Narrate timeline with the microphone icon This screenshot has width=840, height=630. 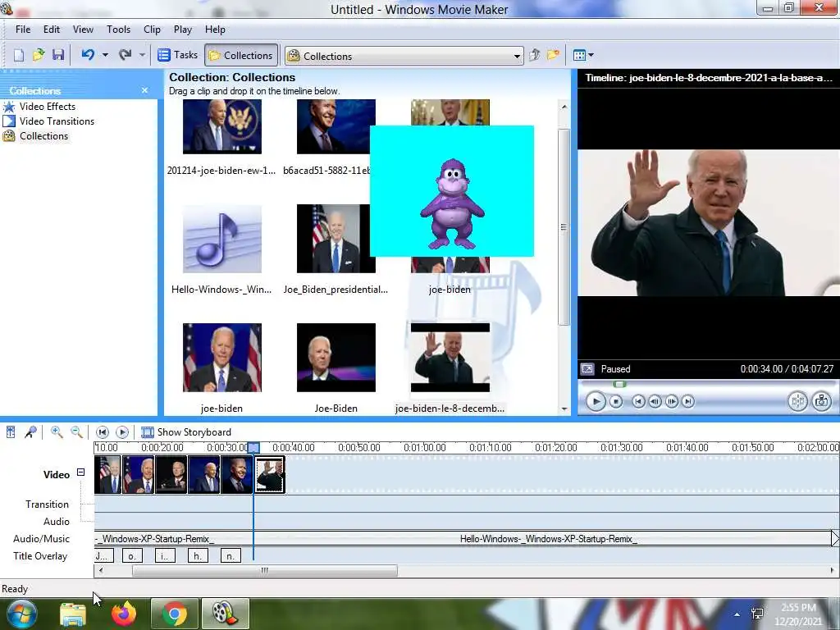(x=30, y=431)
